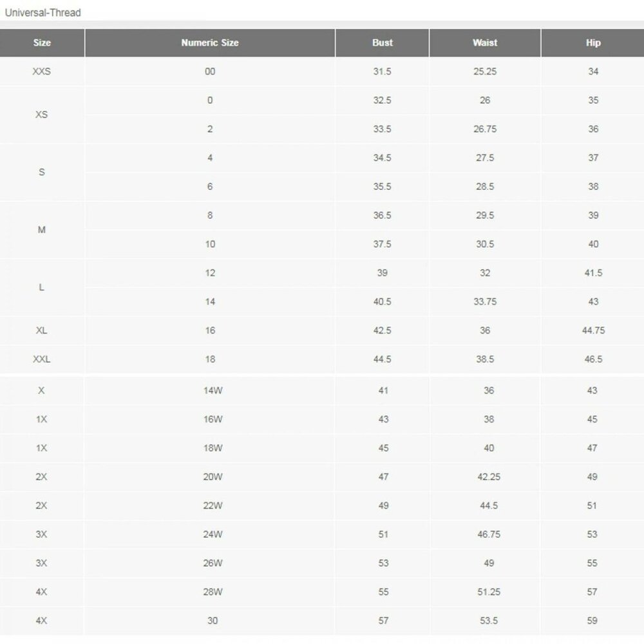644x644 pixels.
Task: Select numeric size 28W cell
Action: click(213, 592)
